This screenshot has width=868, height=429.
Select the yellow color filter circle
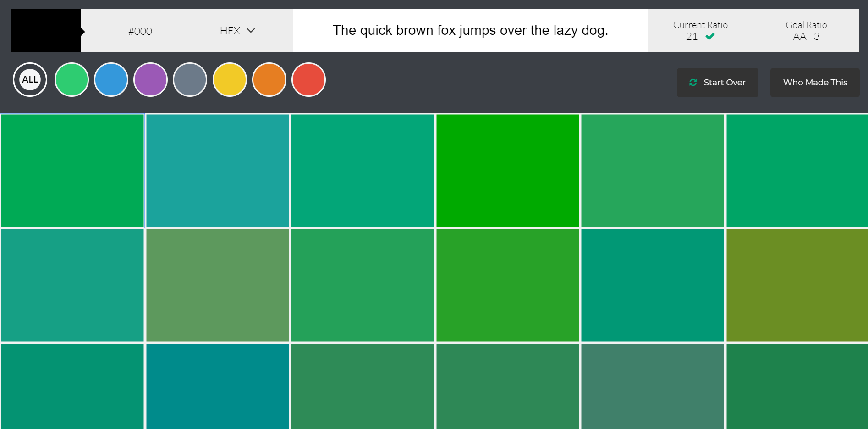[230, 79]
